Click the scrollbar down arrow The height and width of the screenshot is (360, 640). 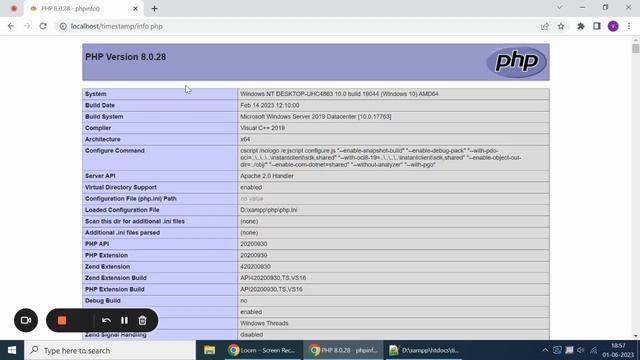coord(636,336)
